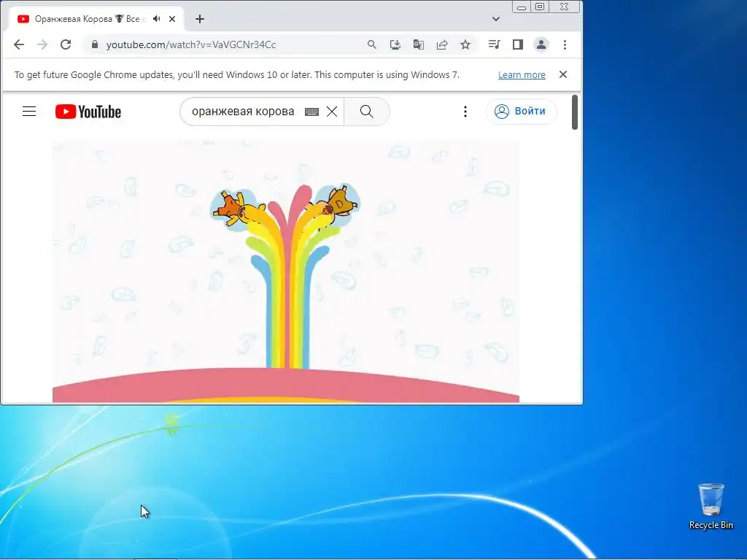Open the media controls icon in Chrome toolbar
The width and height of the screenshot is (747, 560).
[494, 44]
